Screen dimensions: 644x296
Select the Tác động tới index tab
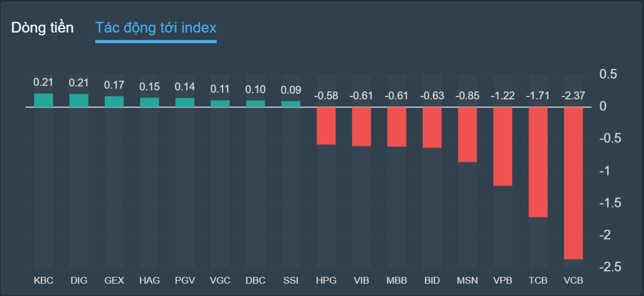(x=156, y=27)
